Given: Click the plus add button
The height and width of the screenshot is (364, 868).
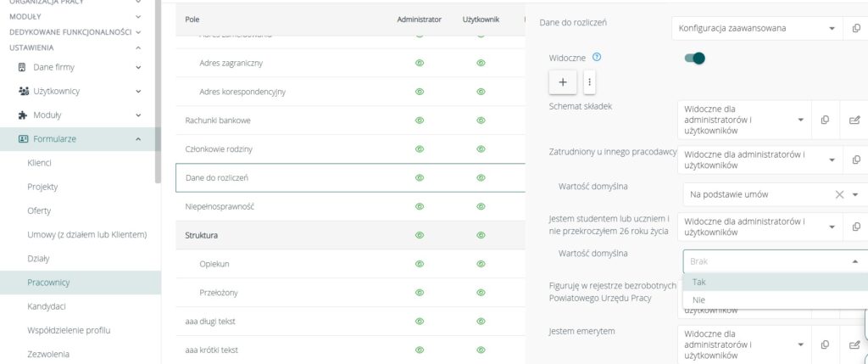Looking at the screenshot, I should (x=563, y=81).
